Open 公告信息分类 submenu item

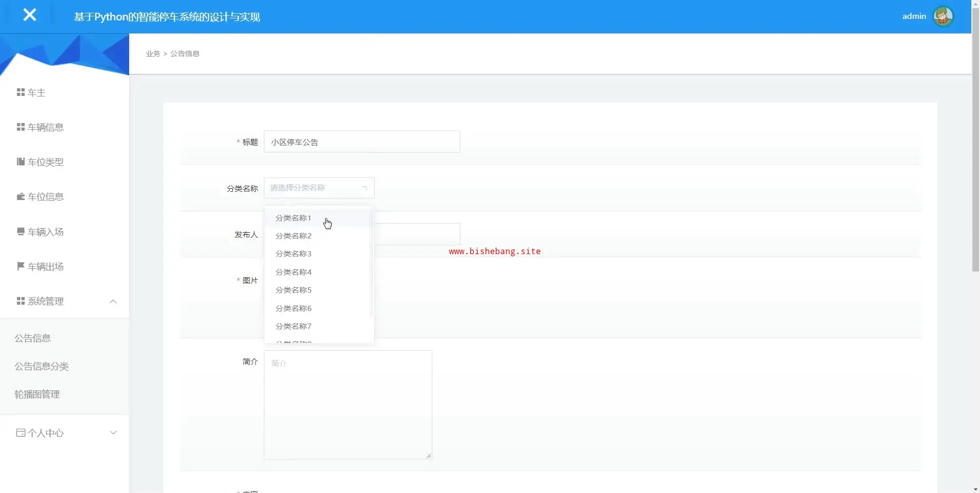coord(42,366)
